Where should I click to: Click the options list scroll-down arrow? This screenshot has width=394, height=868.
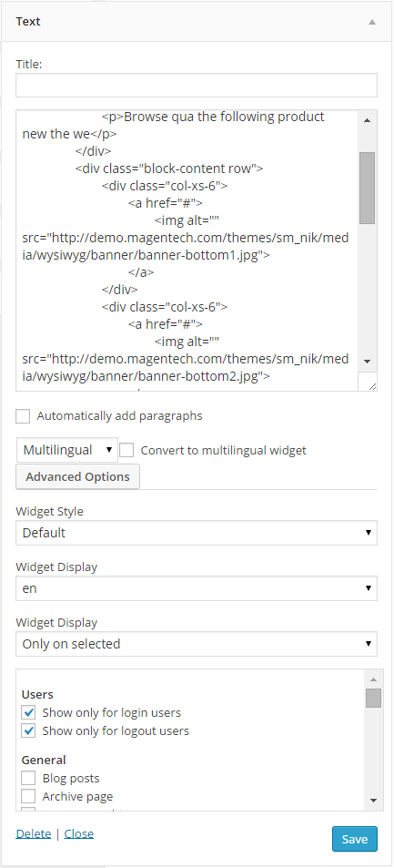(x=373, y=801)
